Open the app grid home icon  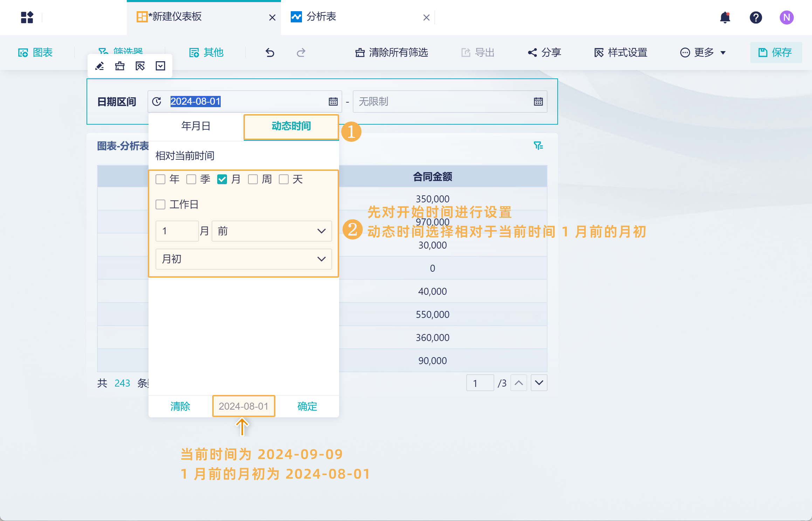tap(27, 18)
